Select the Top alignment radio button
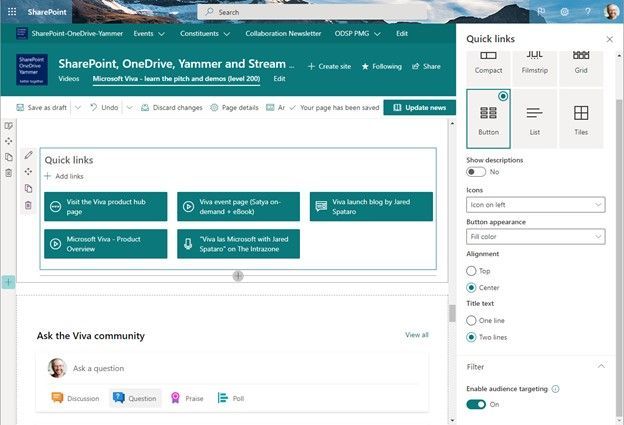The image size is (624, 425). pos(471,271)
